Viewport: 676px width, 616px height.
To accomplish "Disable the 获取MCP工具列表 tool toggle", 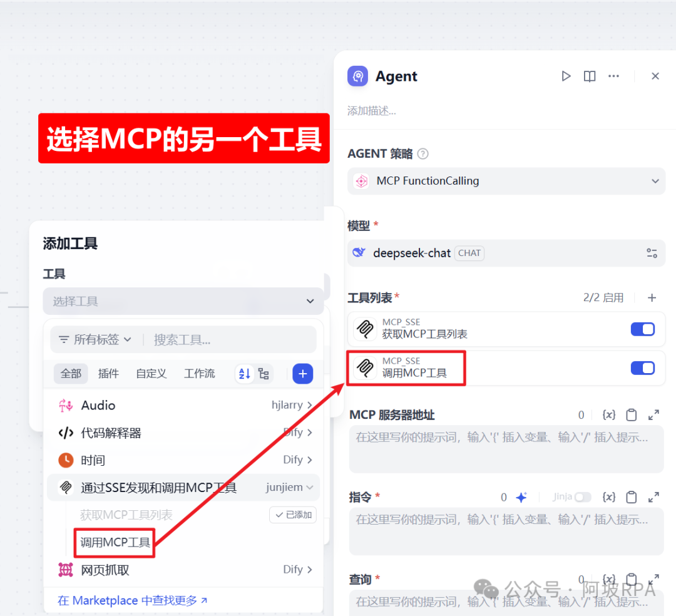I will click(642, 329).
